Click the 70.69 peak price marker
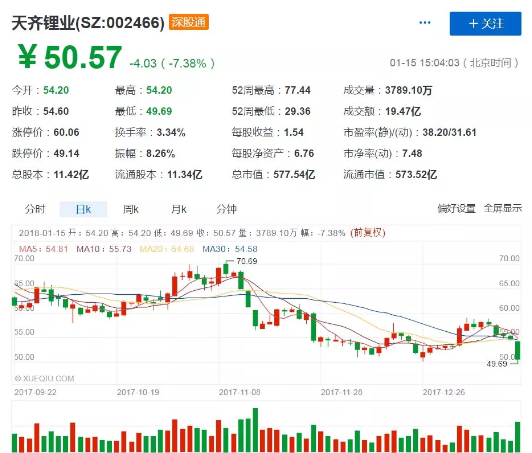Screen dimensions: 532x453 [247, 261]
